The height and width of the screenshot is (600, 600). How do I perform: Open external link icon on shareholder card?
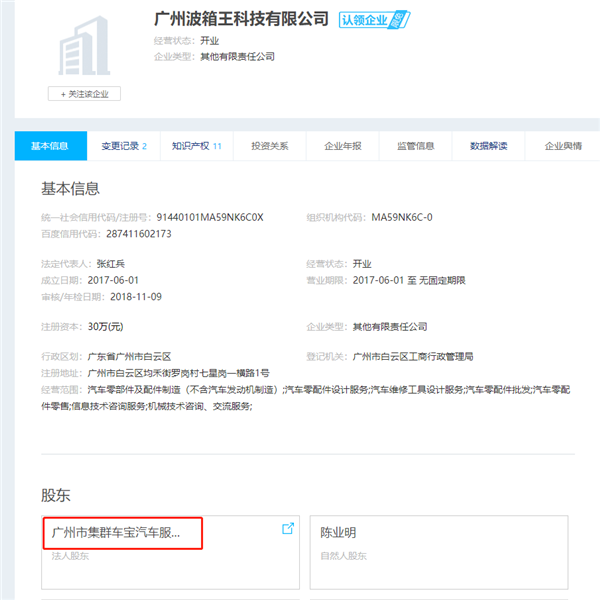(x=288, y=528)
